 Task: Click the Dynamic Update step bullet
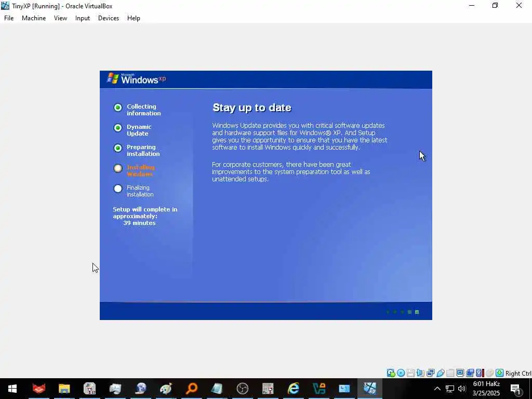click(x=118, y=128)
